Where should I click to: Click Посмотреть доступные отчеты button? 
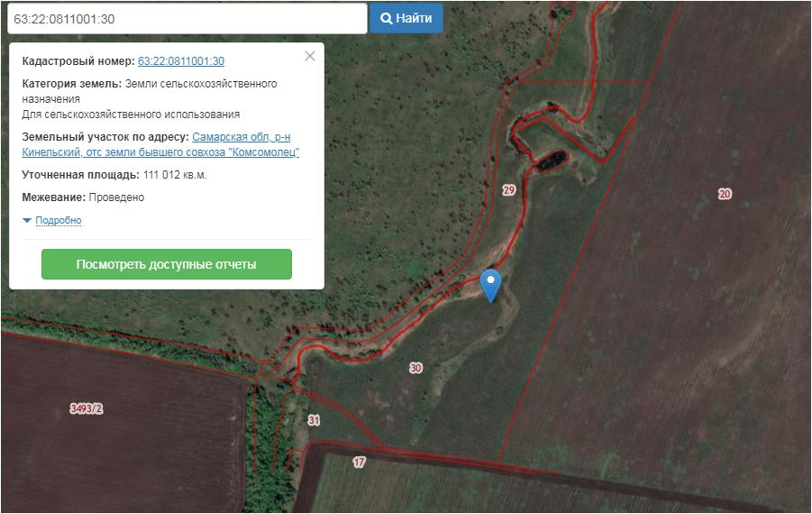coord(167,264)
